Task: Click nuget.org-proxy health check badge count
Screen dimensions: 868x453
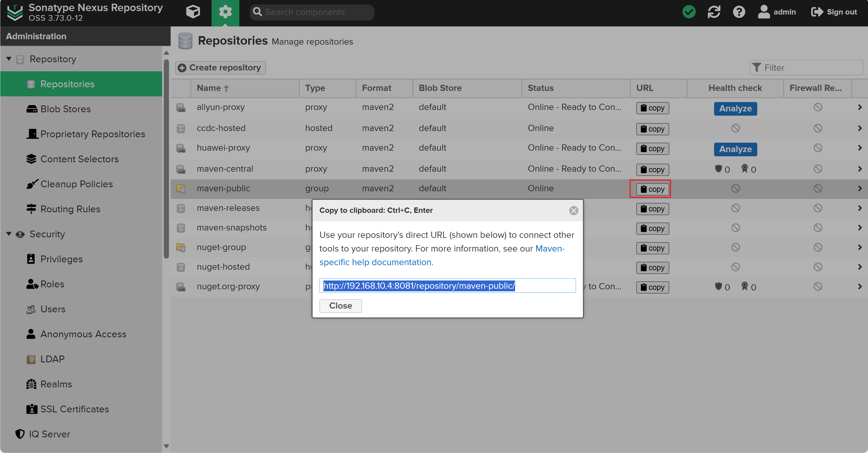Action: (749, 287)
